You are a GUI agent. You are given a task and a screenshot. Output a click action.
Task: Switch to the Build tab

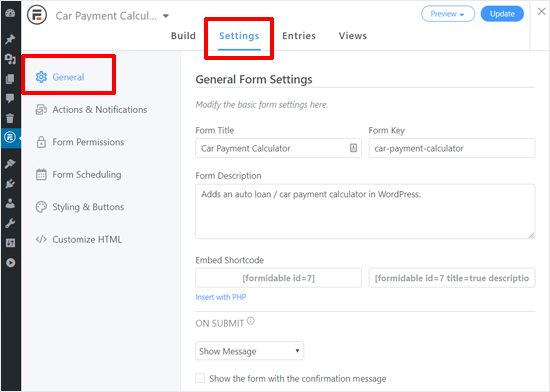coord(183,36)
